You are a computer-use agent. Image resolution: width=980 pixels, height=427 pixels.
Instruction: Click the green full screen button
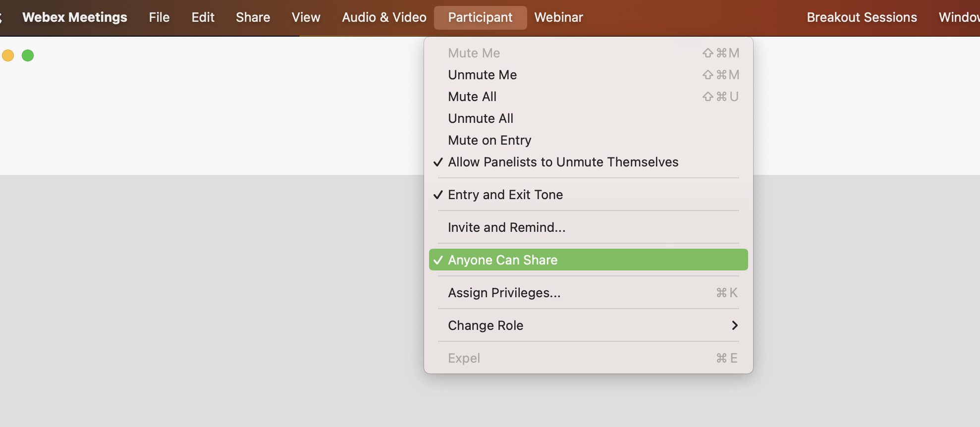click(28, 55)
